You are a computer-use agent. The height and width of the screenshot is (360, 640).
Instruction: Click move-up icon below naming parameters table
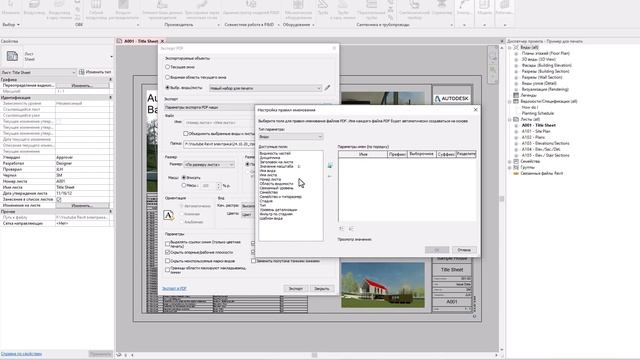(341, 229)
